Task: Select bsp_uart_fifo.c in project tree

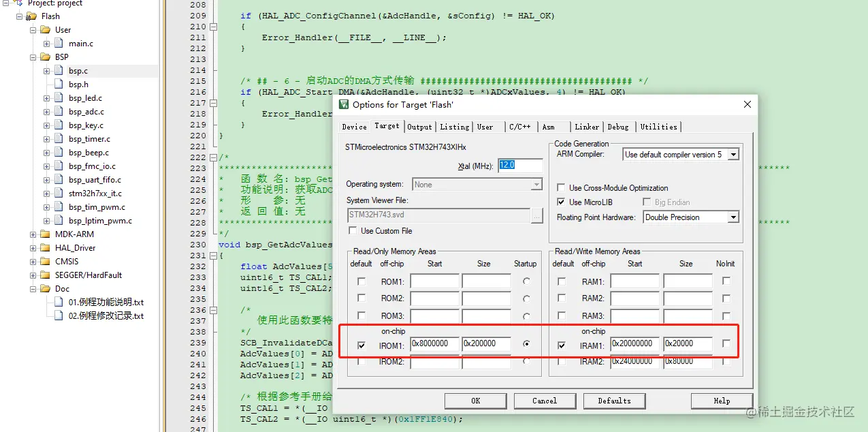Action: click(95, 180)
